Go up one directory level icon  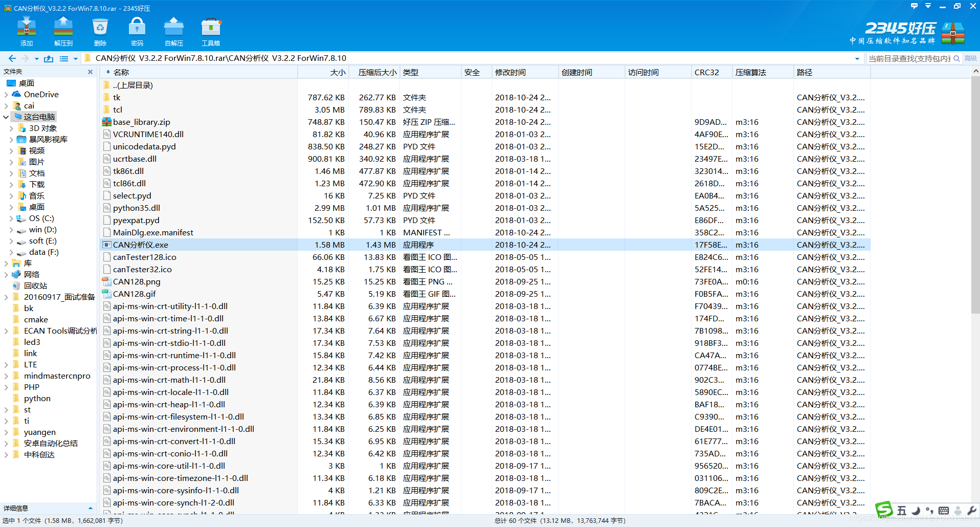click(49, 58)
